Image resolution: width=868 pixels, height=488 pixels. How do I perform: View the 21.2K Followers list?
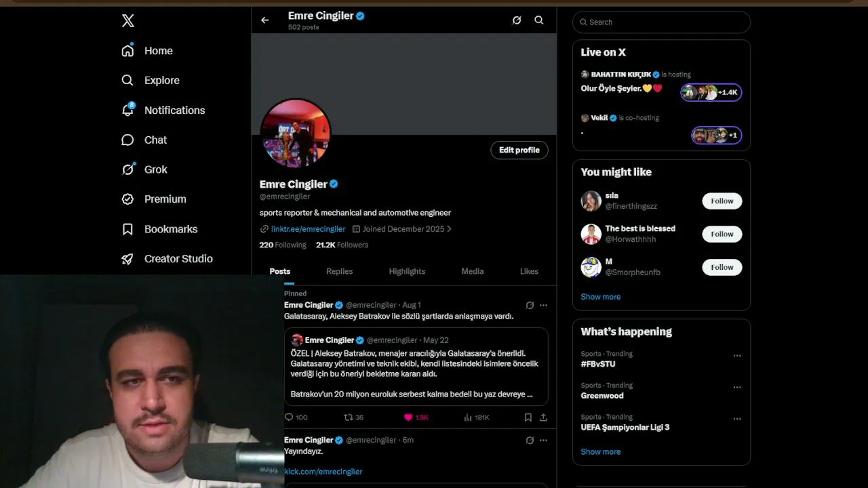[342, 245]
